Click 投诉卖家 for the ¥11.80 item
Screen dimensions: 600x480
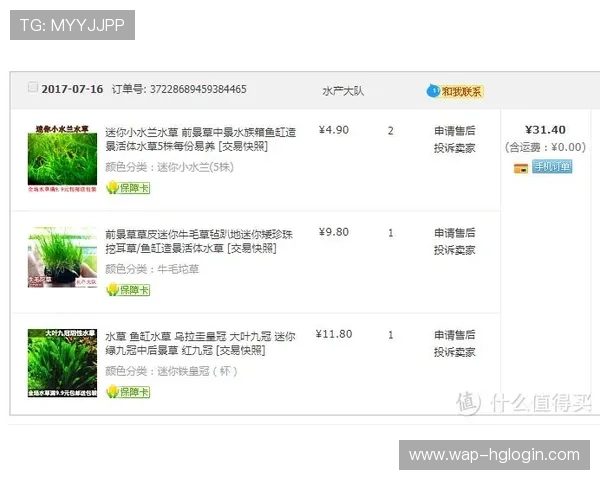(455, 352)
